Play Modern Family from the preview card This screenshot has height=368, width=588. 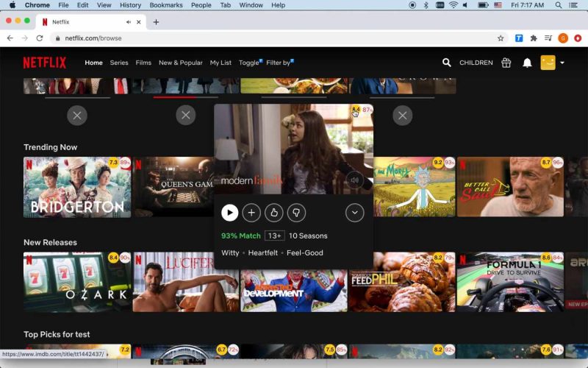[229, 213]
